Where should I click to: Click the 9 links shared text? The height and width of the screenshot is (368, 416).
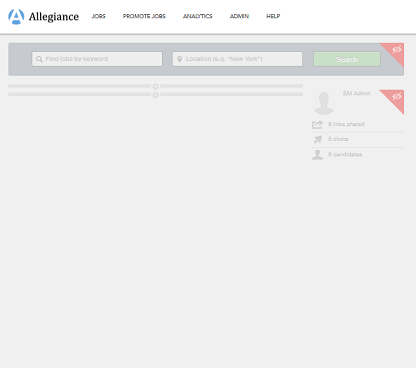click(346, 124)
